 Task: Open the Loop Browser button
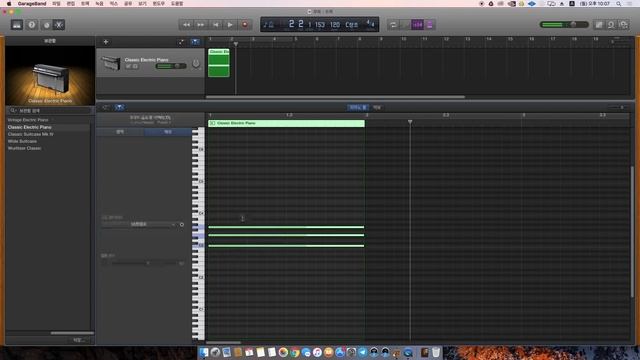pos(611,25)
